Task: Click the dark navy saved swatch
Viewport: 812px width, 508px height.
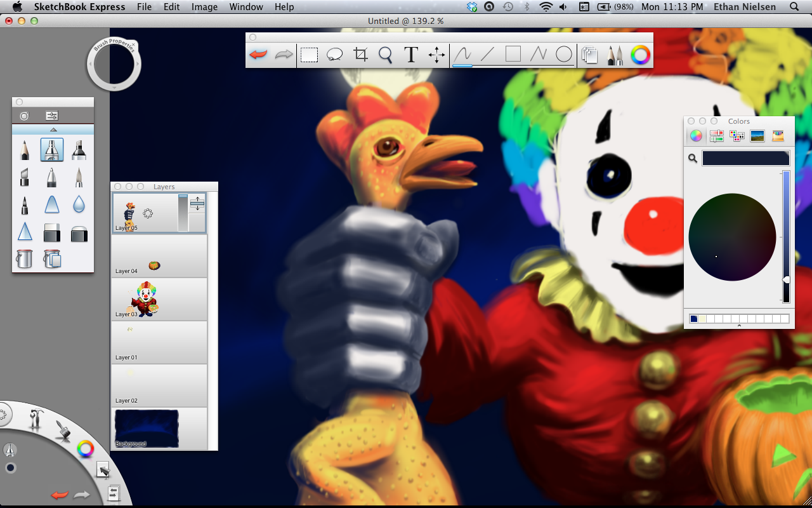Action: [x=693, y=319]
